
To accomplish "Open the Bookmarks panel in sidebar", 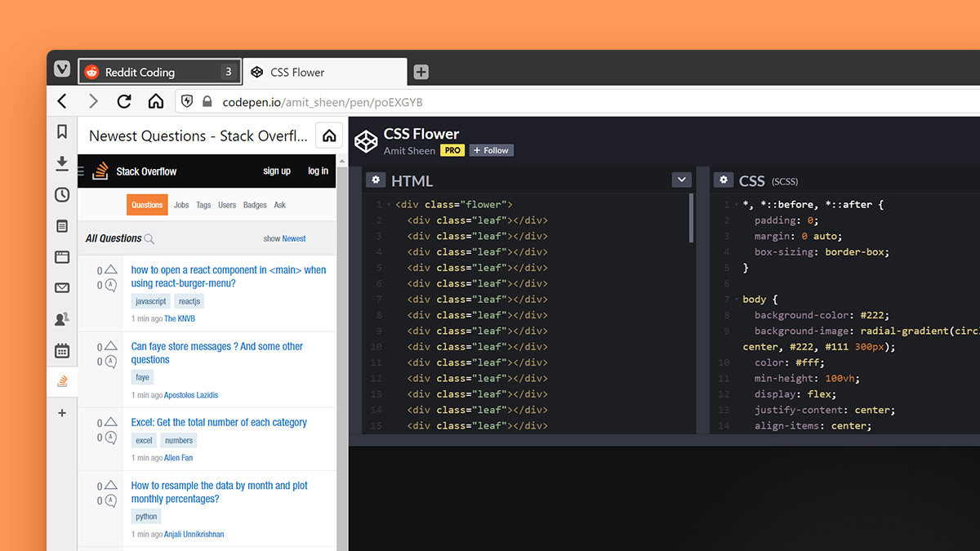I will pyautogui.click(x=62, y=132).
